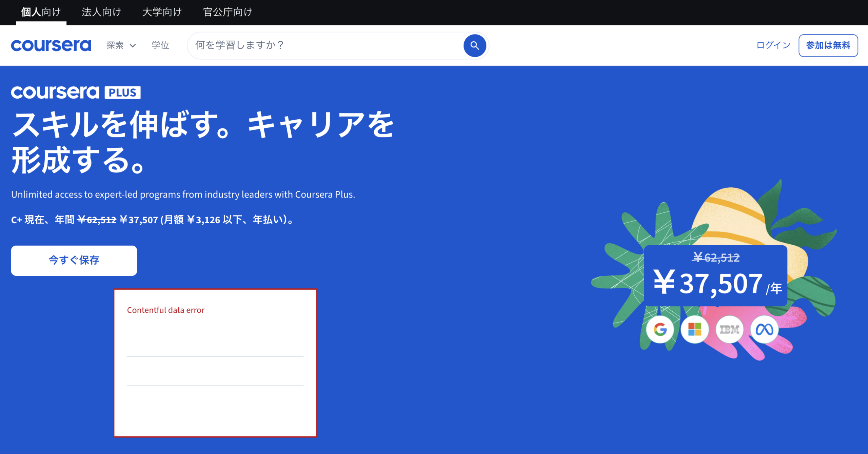
Task: Click the Contentful data error text
Action: pyautogui.click(x=165, y=310)
